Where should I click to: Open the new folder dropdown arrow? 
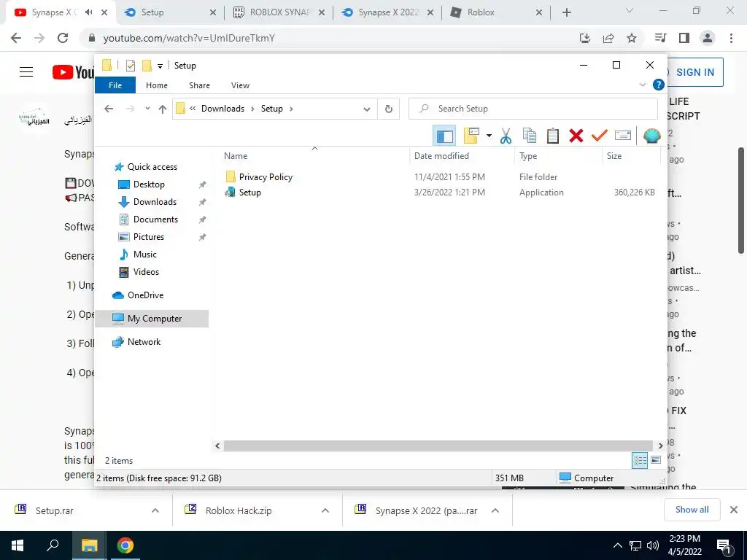(489, 136)
